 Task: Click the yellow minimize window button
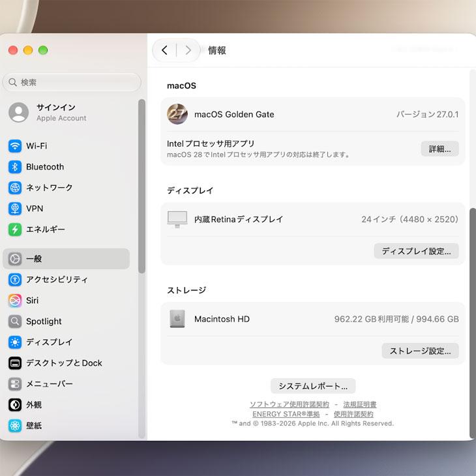[x=28, y=50]
